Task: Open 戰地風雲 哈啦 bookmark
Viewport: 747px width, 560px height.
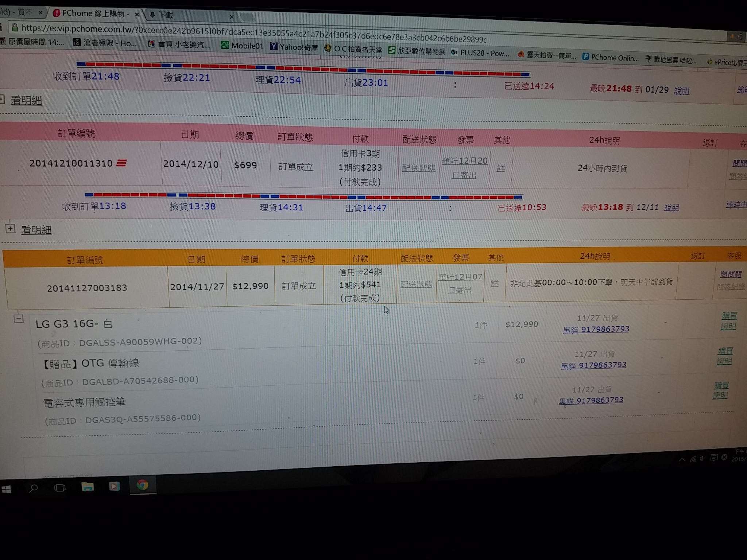Action: 671,59
